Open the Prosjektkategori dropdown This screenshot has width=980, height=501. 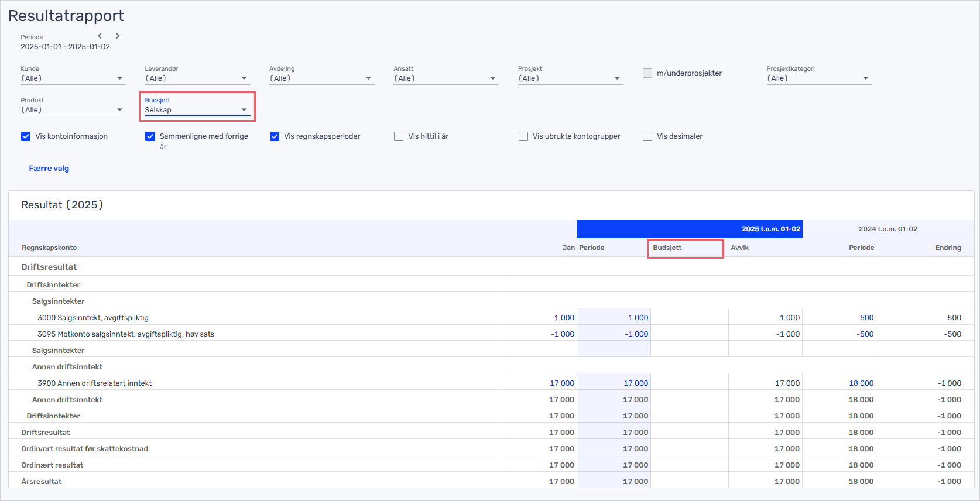[x=819, y=78]
